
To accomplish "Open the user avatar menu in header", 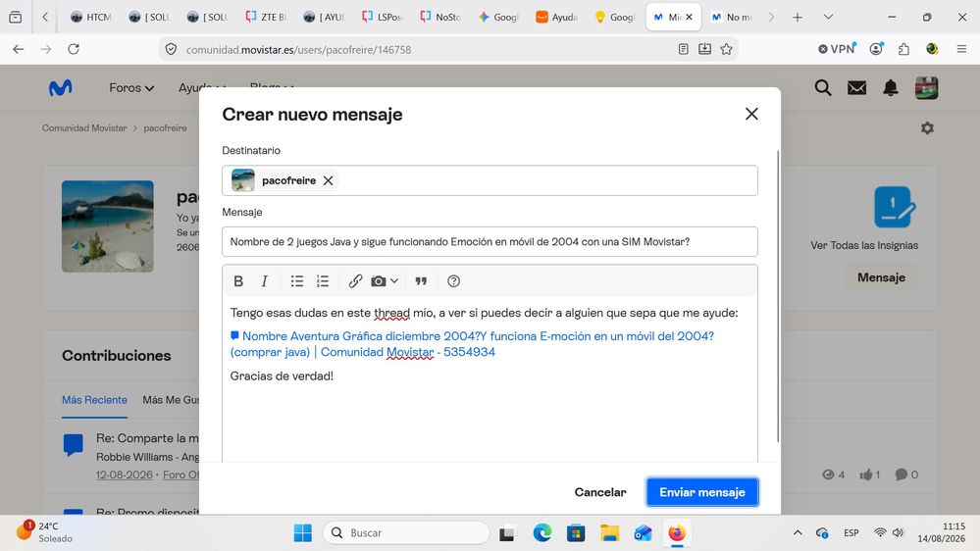I will pyautogui.click(x=926, y=88).
